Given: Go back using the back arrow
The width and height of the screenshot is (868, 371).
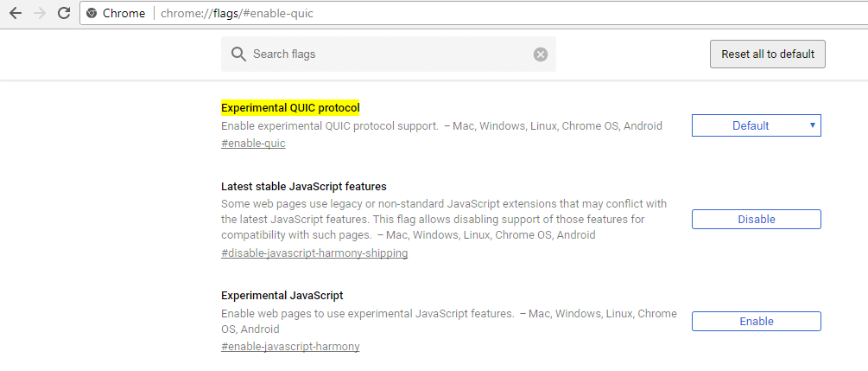Looking at the screenshot, I should 15,13.
